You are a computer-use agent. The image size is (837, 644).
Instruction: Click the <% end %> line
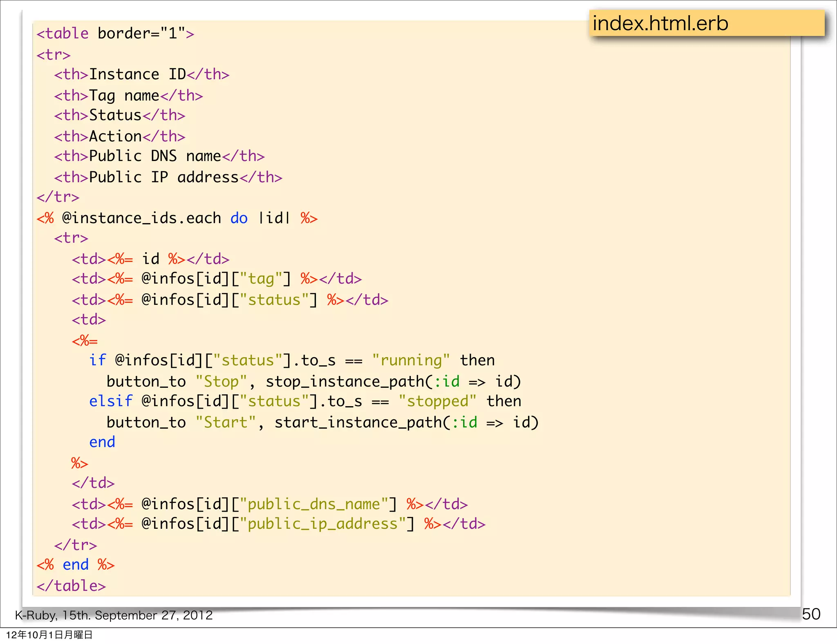pyautogui.click(x=76, y=565)
